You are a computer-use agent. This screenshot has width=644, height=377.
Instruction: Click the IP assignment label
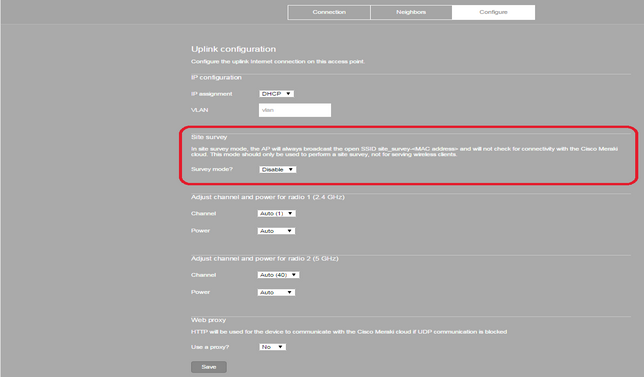coord(212,94)
